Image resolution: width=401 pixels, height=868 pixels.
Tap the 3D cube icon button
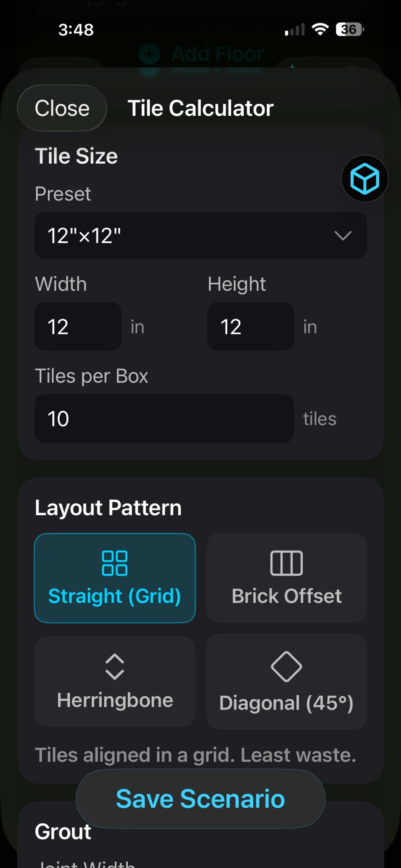(x=365, y=179)
